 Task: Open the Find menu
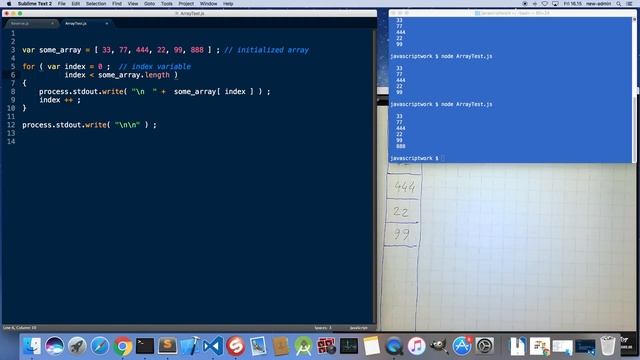[x=117, y=4]
